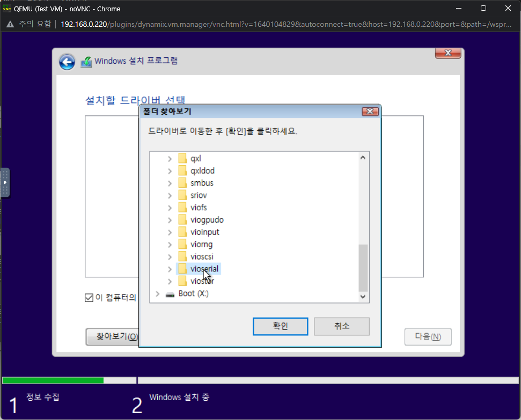Select the qxl folder name
This screenshot has width=521, height=420.
pos(196,159)
